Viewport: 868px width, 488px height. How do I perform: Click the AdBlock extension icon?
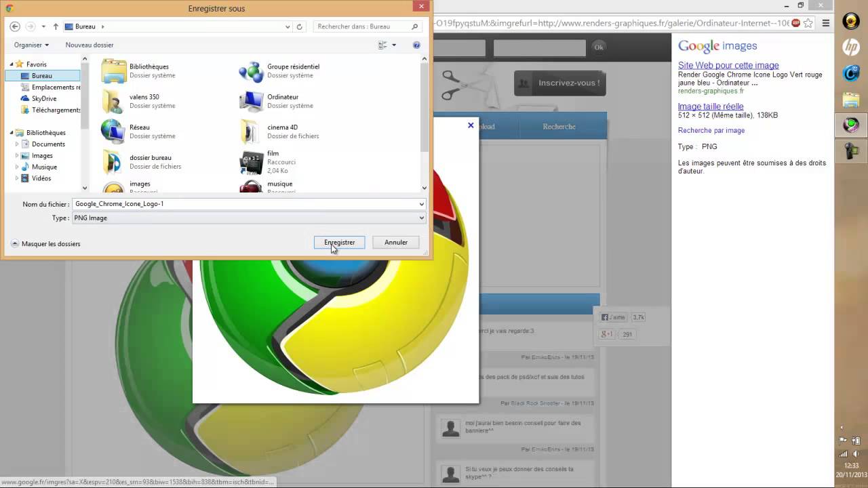click(x=795, y=22)
